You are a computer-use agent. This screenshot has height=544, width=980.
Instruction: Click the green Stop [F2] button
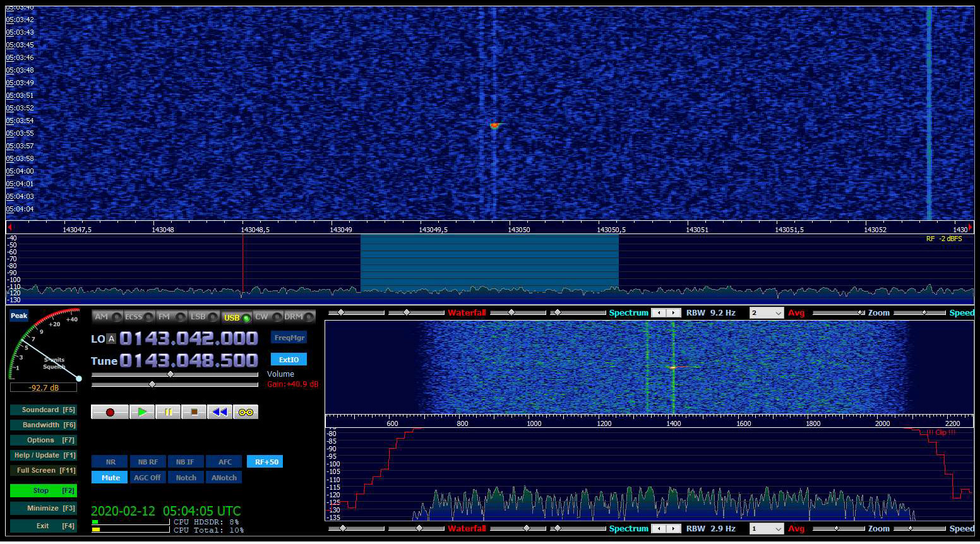[x=43, y=490]
